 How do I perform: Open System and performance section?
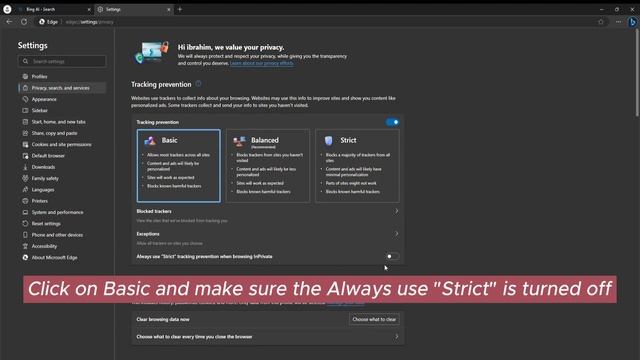62,212
